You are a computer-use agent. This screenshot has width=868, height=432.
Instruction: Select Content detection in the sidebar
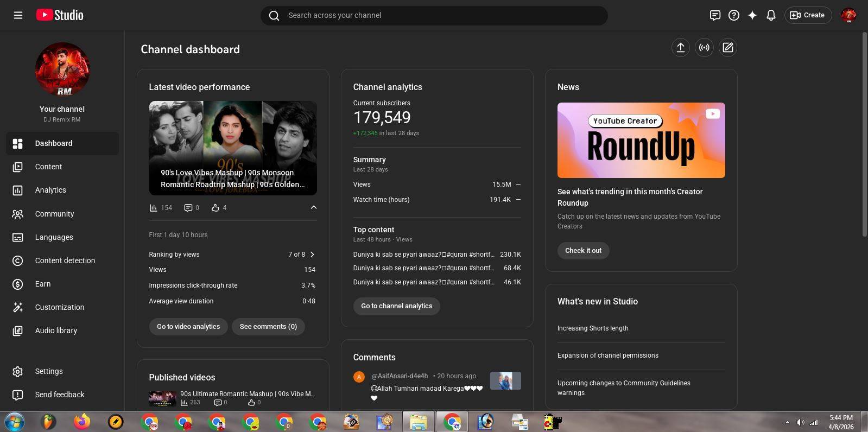click(x=65, y=261)
